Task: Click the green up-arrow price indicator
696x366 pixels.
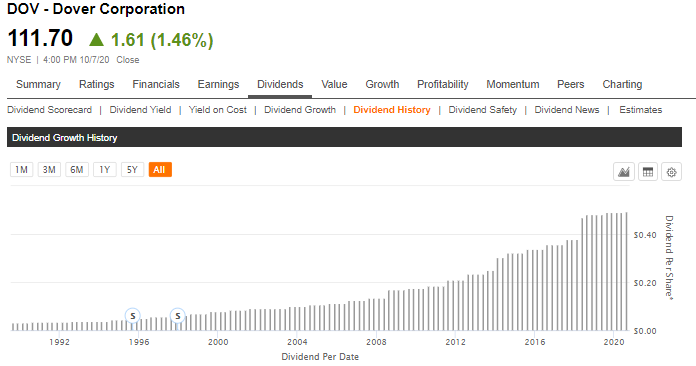Action: coord(96,40)
